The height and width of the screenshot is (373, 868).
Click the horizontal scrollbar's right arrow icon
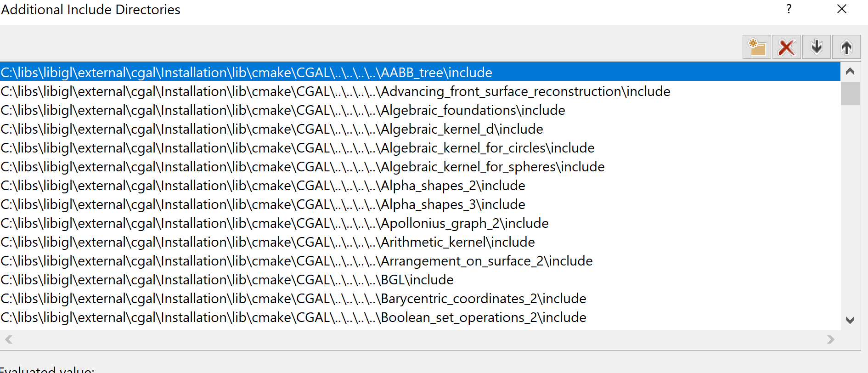tap(831, 340)
